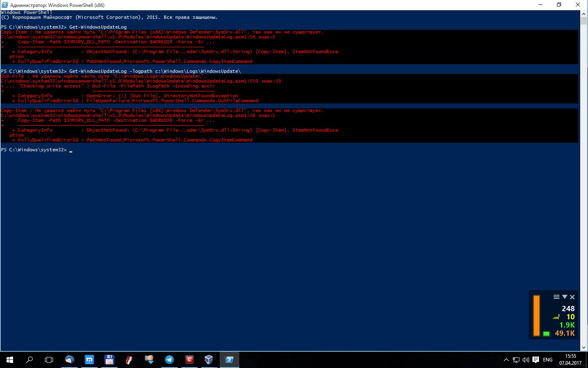Viewport: 588px width, 368px height.
Task: Open the red feather app on the taskbar
Action: point(129,360)
